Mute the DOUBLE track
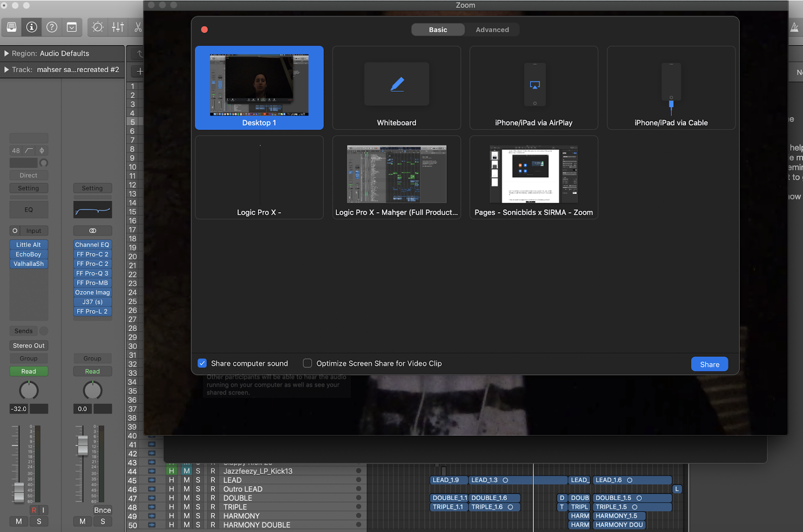 click(187, 498)
